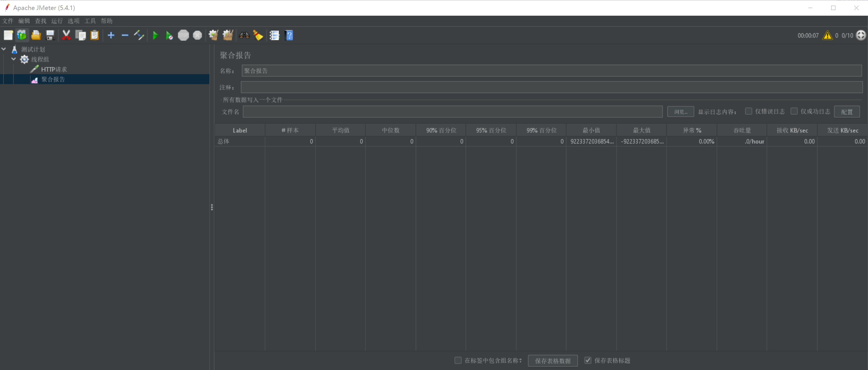Click the Clear all results icon
Viewport: 868px width, 370px height.
[228, 35]
